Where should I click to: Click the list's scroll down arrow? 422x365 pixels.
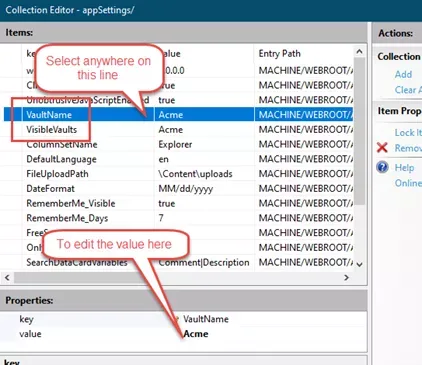point(359,265)
